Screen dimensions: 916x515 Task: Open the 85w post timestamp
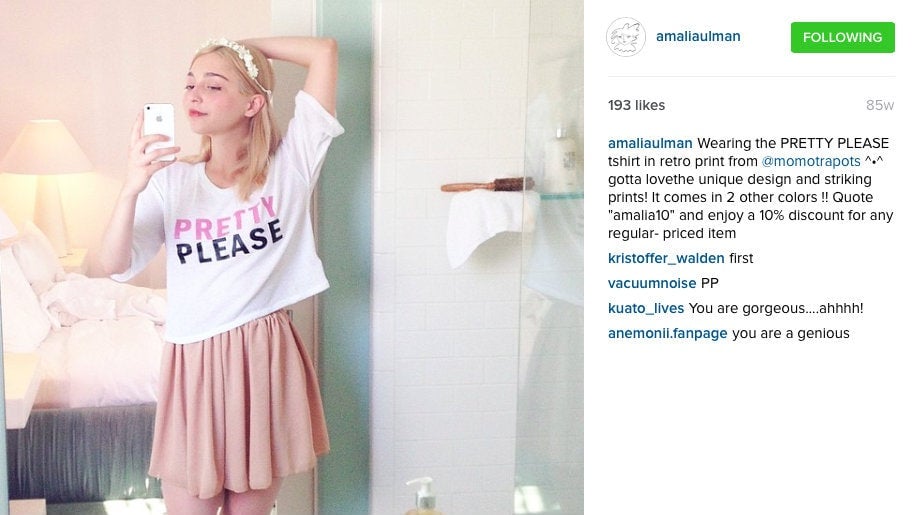[x=880, y=105]
